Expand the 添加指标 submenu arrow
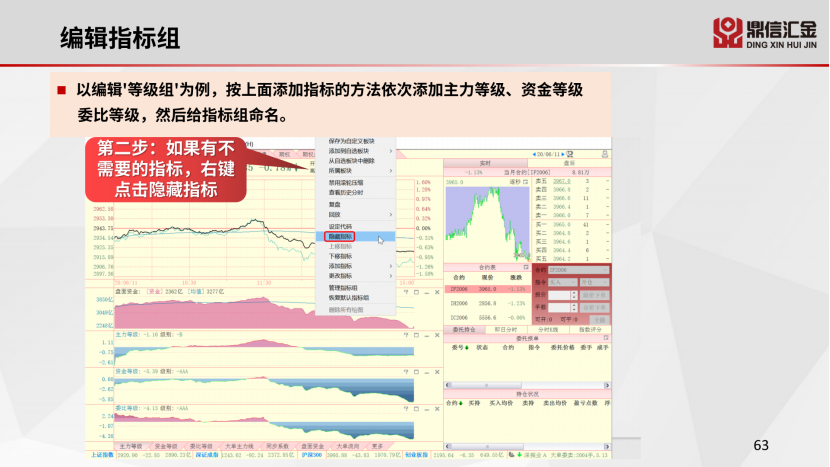 [390, 267]
